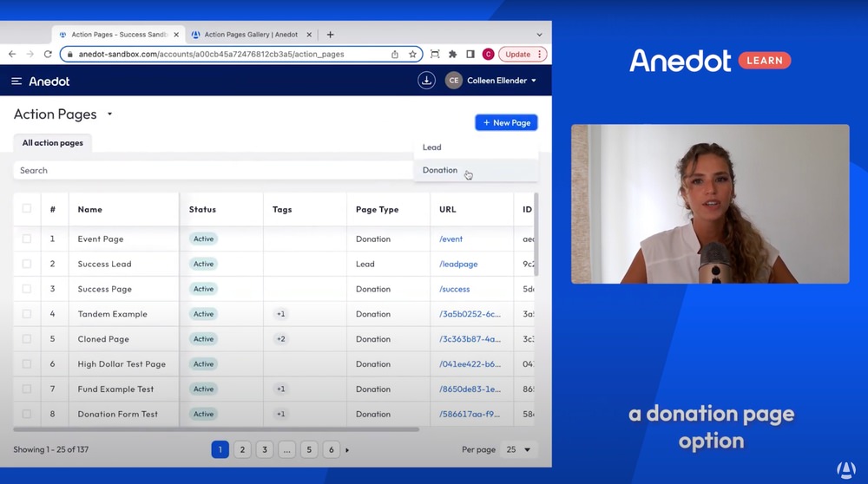868x484 pixels.
Task: Tick the select-all checkbox in the table header
Action: [27, 208]
